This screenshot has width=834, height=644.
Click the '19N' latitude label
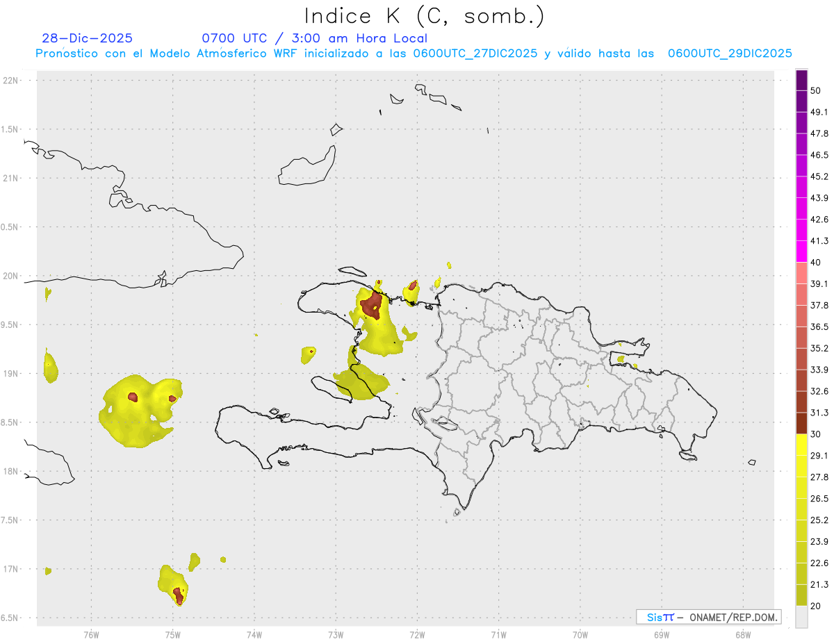[10, 373]
